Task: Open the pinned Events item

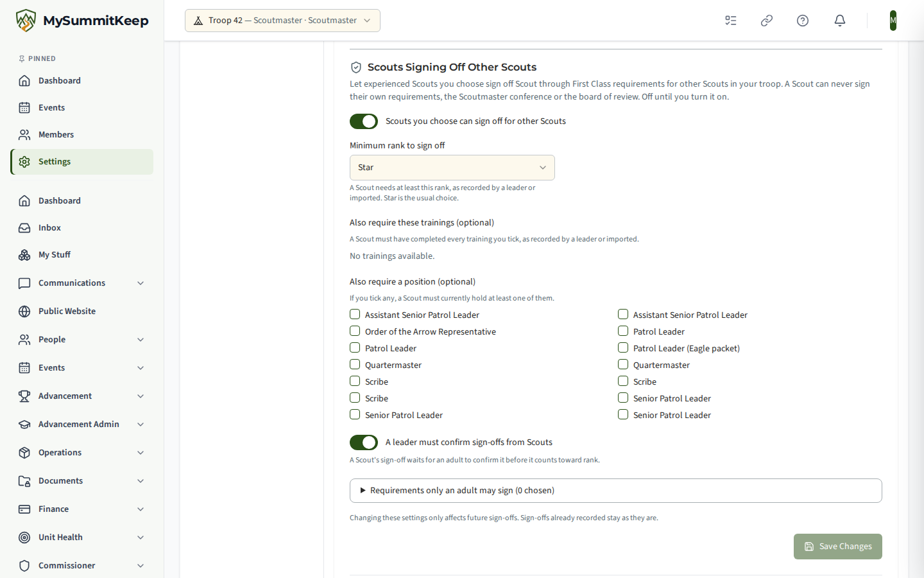Action: coord(82,108)
